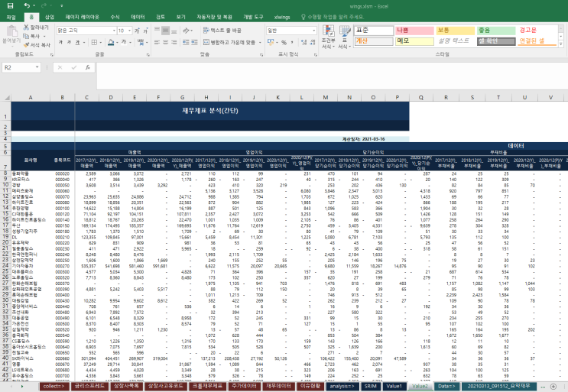The image size is (568, 392).
Task: Go to the 재무데이터 sheet tab
Action: click(278, 386)
